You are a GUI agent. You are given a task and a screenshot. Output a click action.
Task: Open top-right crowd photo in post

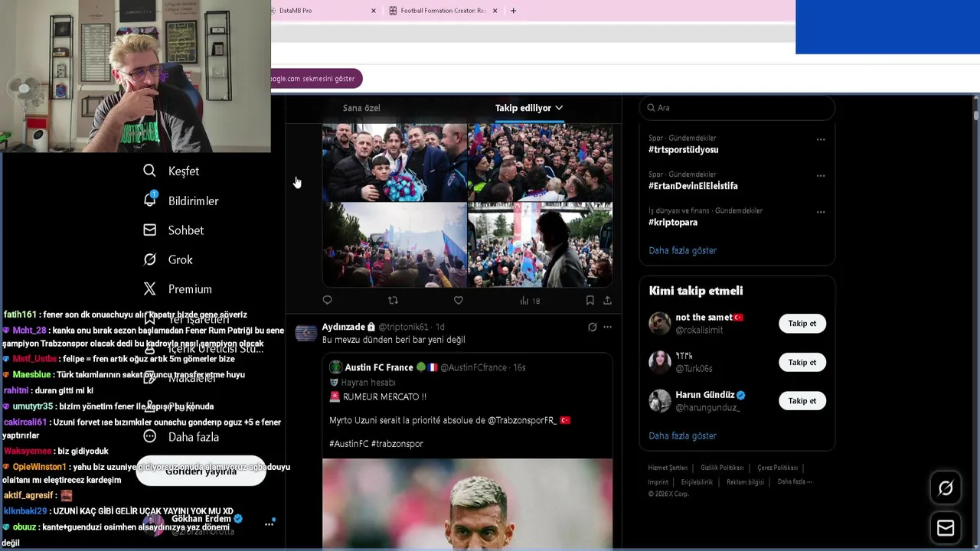pyautogui.click(x=541, y=162)
